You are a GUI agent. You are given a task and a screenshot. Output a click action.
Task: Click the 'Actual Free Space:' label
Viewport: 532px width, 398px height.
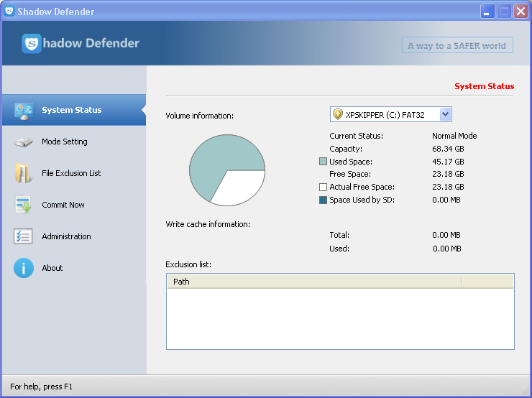[362, 187]
